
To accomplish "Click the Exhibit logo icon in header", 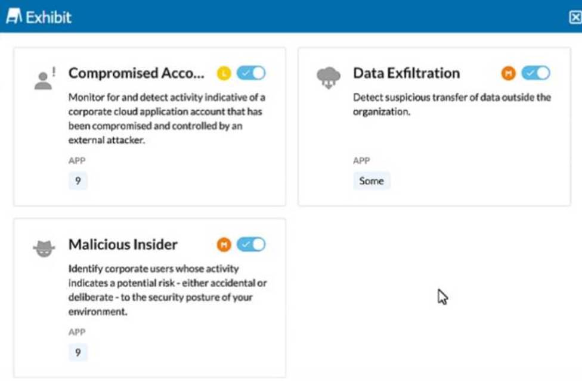I will tap(14, 17).
